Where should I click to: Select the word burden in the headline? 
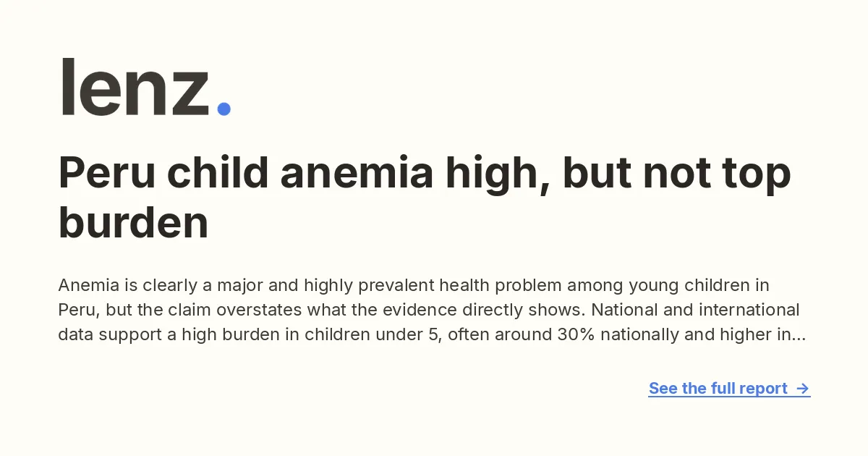pos(133,222)
